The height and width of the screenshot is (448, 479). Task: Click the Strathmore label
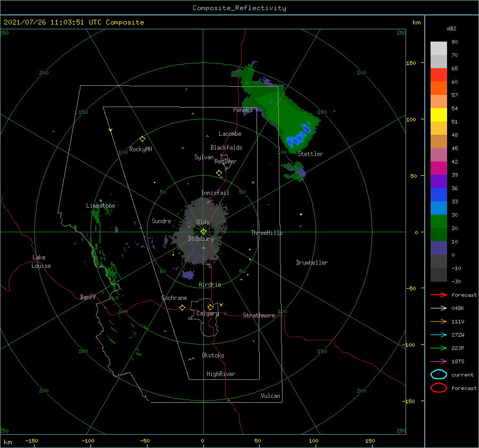(x=259, y=315)
